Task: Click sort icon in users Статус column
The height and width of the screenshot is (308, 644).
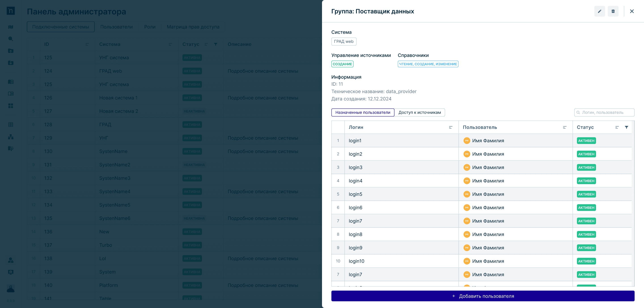Action: [x=617, y=127]
